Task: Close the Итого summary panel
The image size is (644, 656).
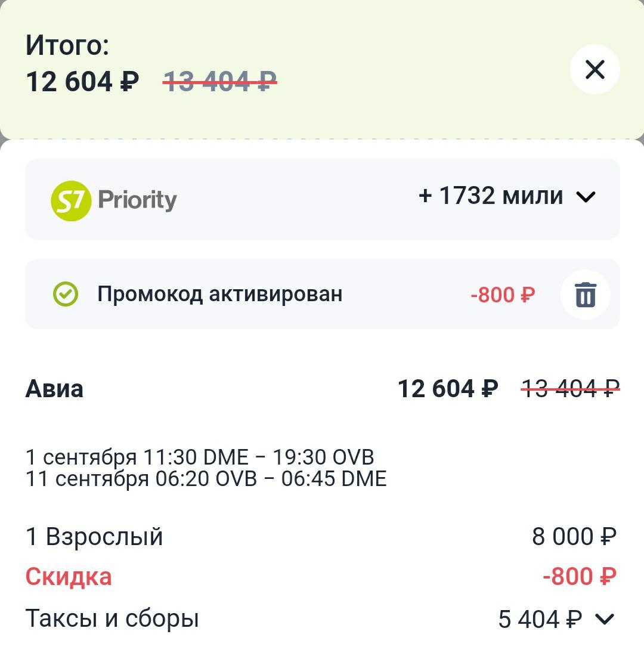Action: point(595,69)
